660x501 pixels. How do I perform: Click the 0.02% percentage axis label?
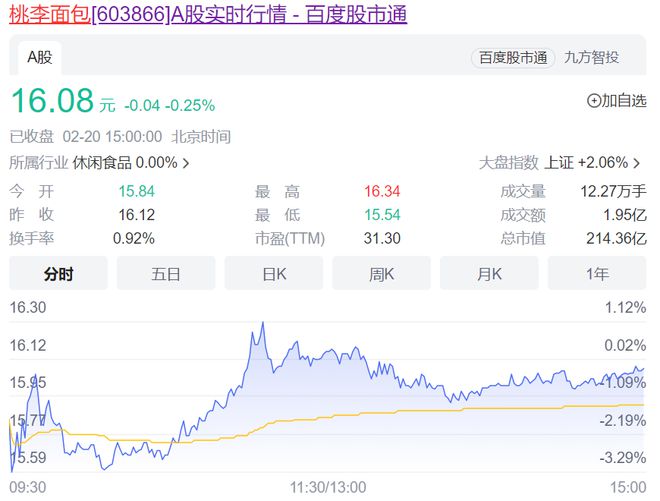click(625, 345)
